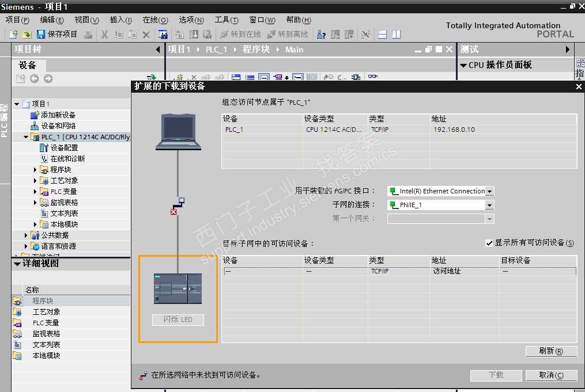
Task: Expand the 公共数据 tree node arrow
Action: pyautogui.click(x=26, y=235)
